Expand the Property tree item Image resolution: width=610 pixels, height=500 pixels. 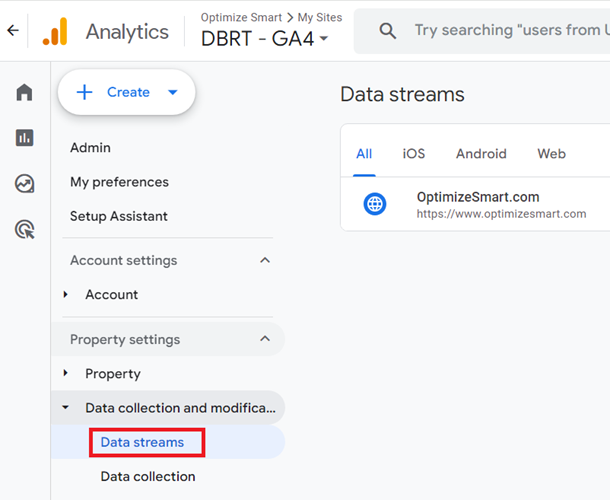click(66, 373)
